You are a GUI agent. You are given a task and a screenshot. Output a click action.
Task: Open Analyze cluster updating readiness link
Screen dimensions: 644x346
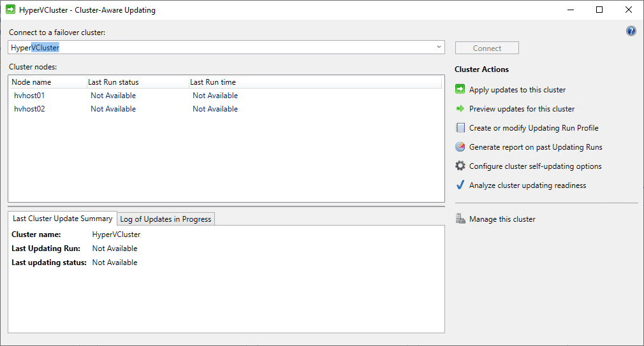click(x=527, y=185)
